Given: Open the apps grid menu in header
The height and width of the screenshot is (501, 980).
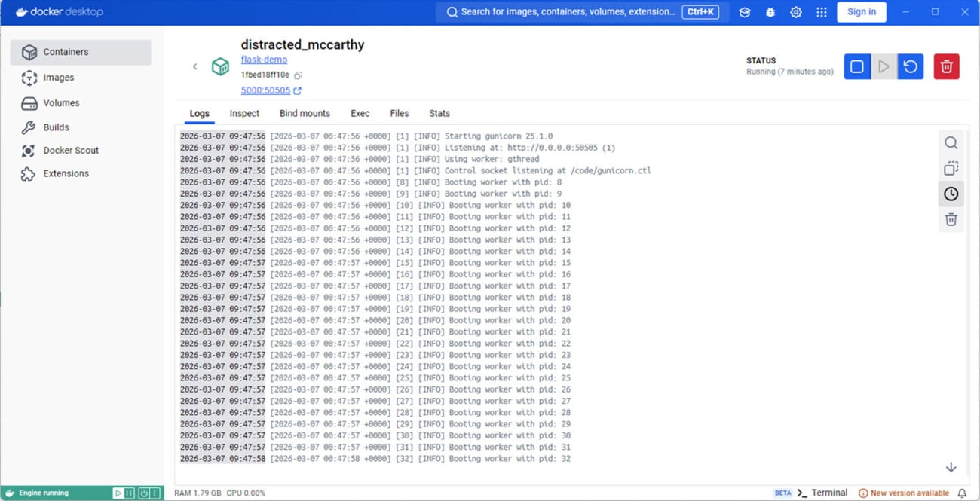Looking at the screenshot, I should click(821, 12).
